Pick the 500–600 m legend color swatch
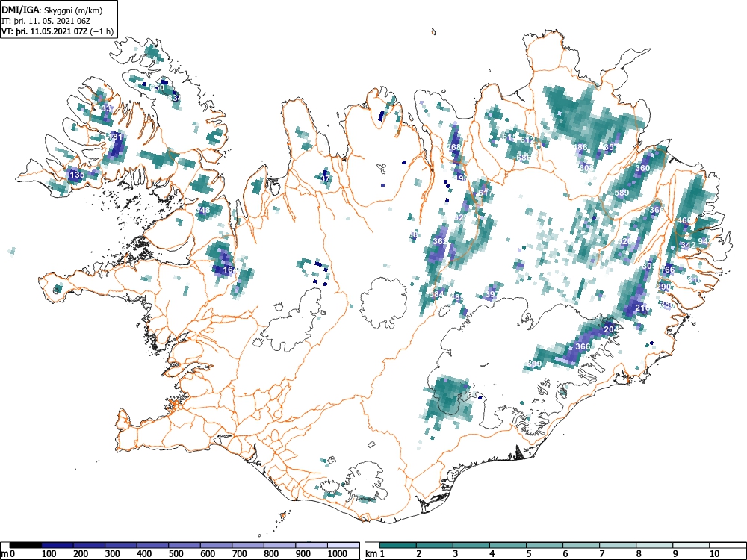Image resolution: width=747 pixels, height=560 pixels. click(185, 545)
